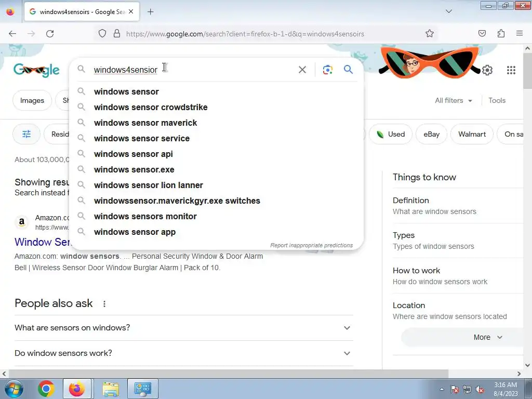Expand 'What are sensors on windows?' question
This screenshot has width=532, height=399.
[x=183, y=328]
